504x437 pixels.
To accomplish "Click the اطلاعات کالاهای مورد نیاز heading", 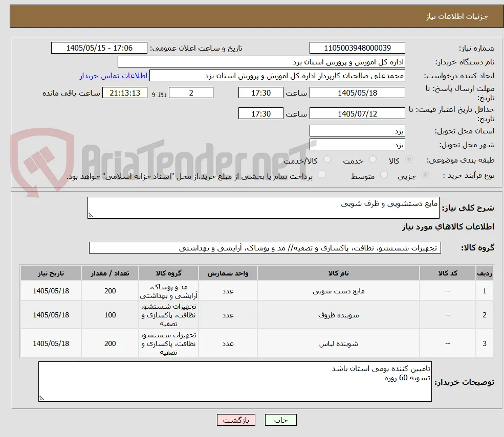I will [448, 227].
